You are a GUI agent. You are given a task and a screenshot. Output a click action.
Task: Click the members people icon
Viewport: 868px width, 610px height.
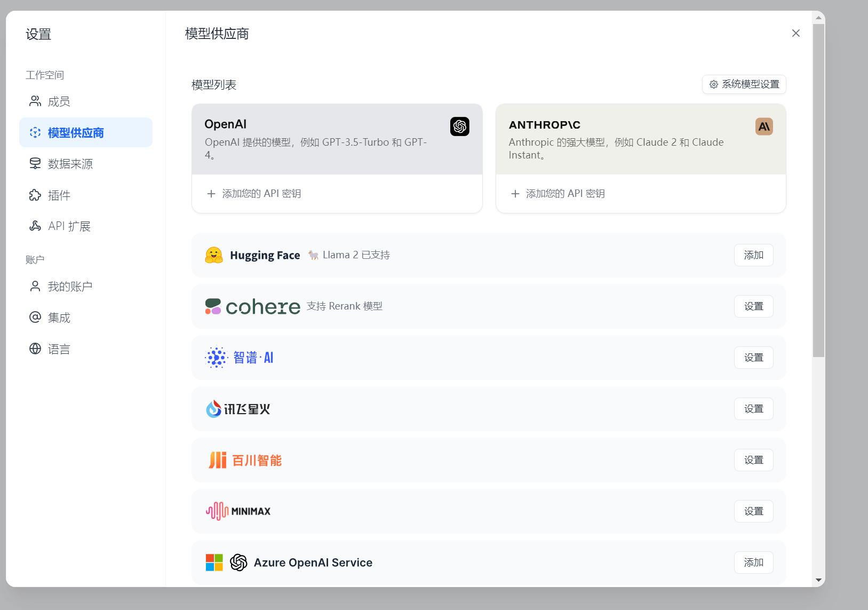click(35, 101)
